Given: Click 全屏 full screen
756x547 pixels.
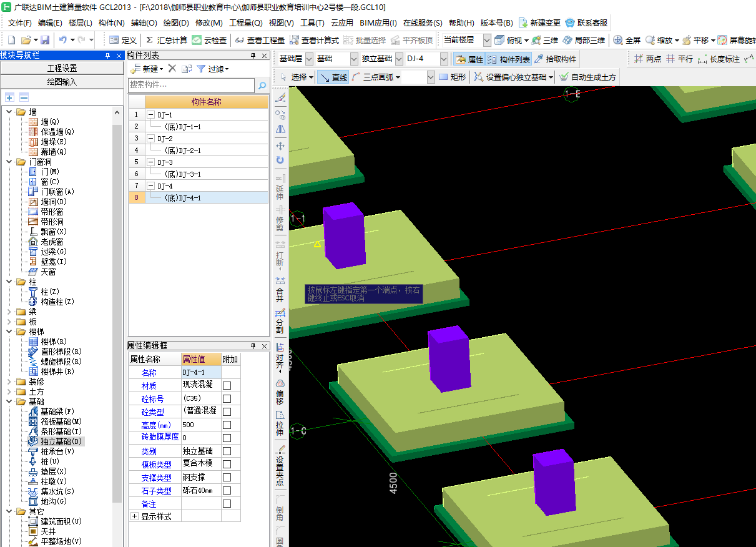Looking at the screenshot, I should (x=627, y=40).
